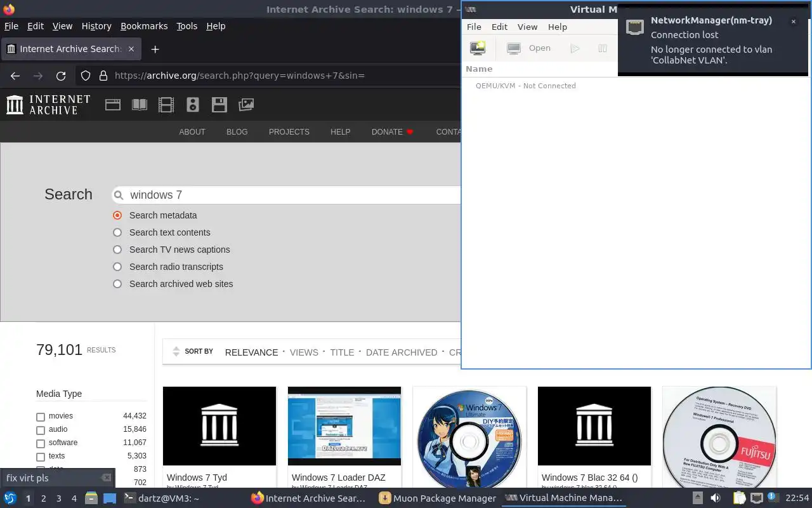Switch to Muon Package Manager window
This screenshot has height=508, width=812.
(x=437, y=498)
